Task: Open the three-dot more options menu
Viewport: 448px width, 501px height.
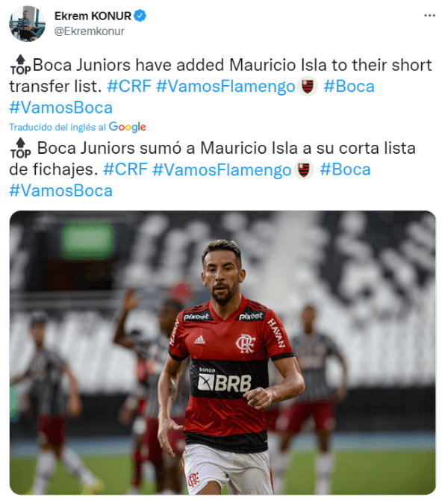Action: [x=429, y=16]
